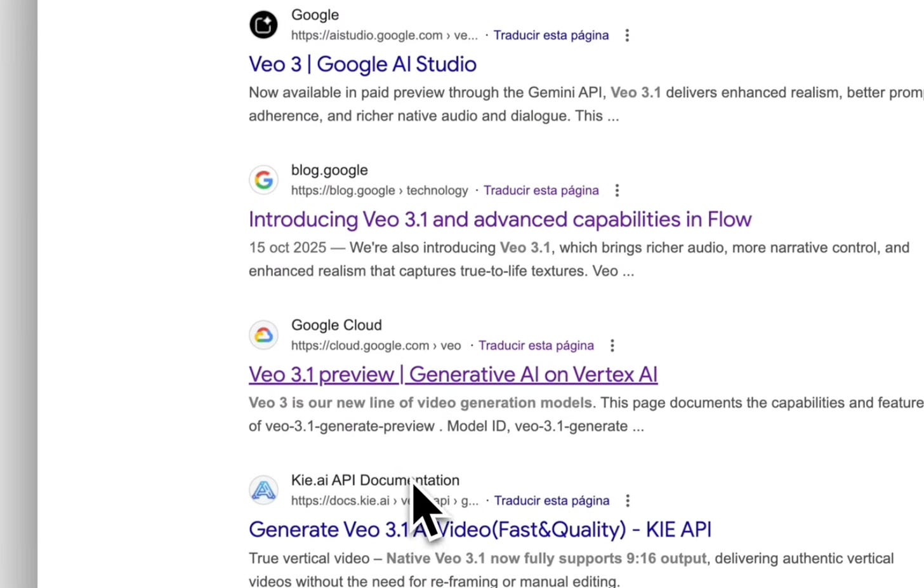
Task: Click snippet 'Veo 3 is our new line'
Action: [420, 403]
